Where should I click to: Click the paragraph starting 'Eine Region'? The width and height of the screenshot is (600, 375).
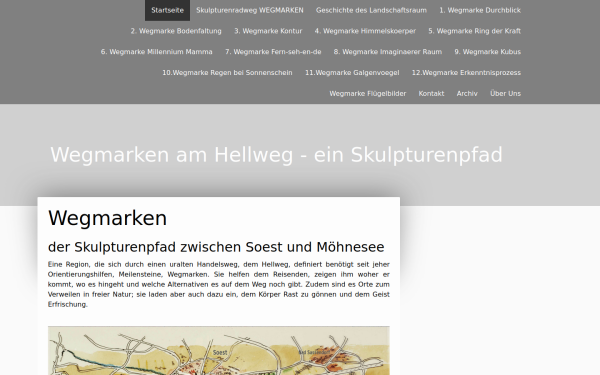[x=218, y=284]
